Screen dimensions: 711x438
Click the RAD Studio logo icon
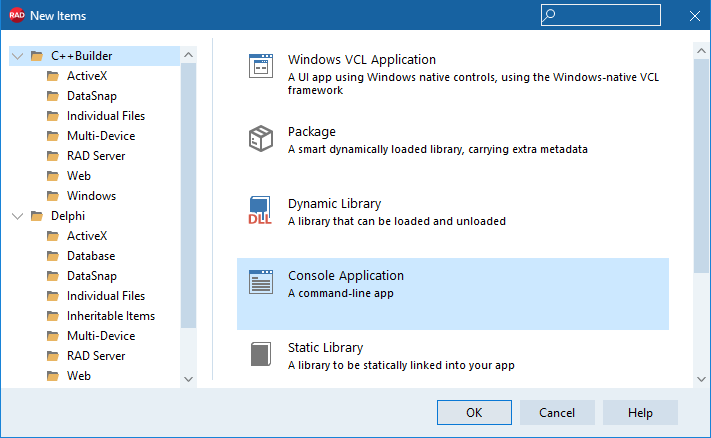coord(17,15)
